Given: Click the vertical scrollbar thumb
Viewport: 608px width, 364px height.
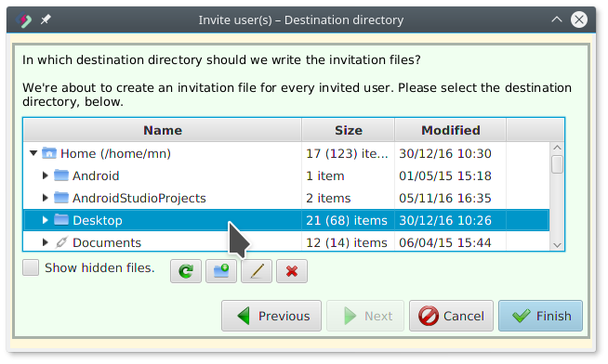Looking at the screenshot, I should (557, 164).
